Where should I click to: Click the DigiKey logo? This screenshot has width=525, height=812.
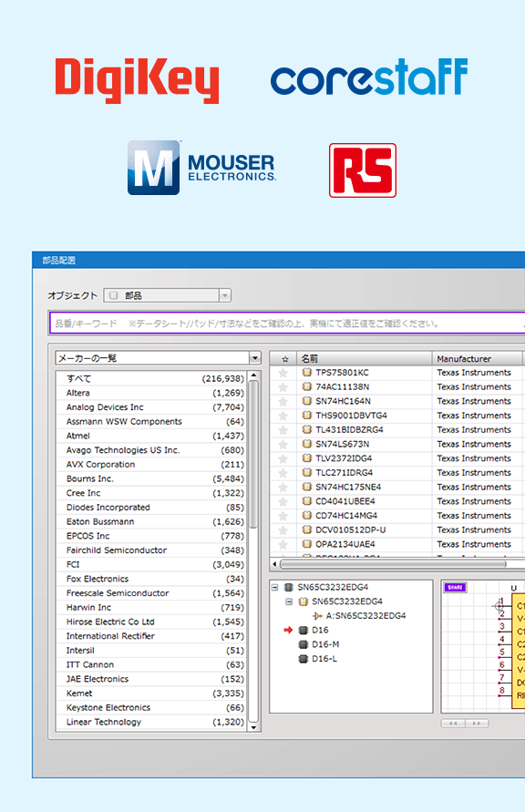pos(138,80)
